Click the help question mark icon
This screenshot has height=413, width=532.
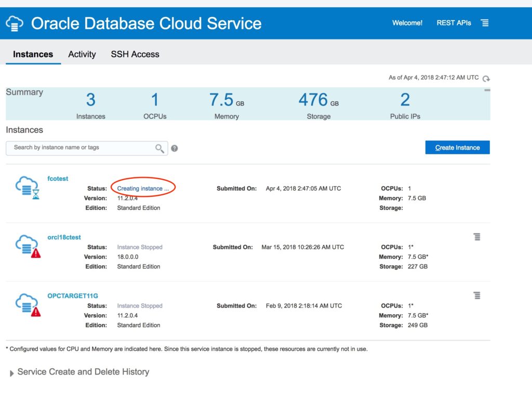coord(175,148)
